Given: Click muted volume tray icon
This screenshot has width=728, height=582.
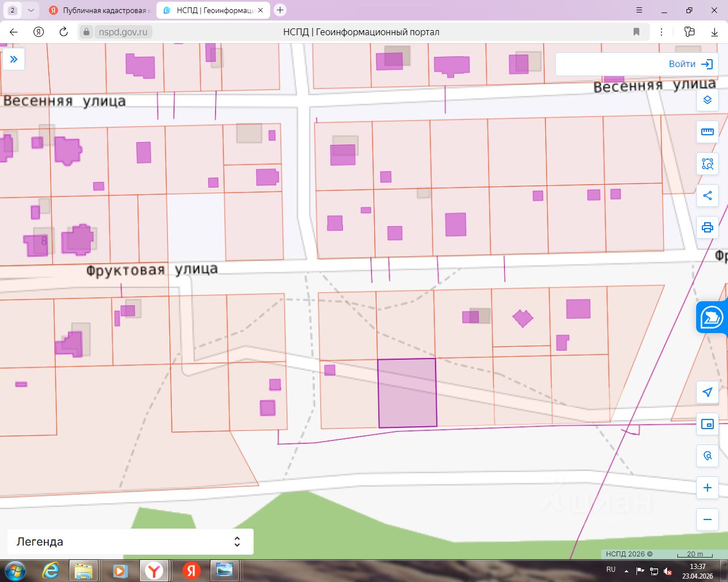Looking at the screenshot, I should tap(668, 571).
